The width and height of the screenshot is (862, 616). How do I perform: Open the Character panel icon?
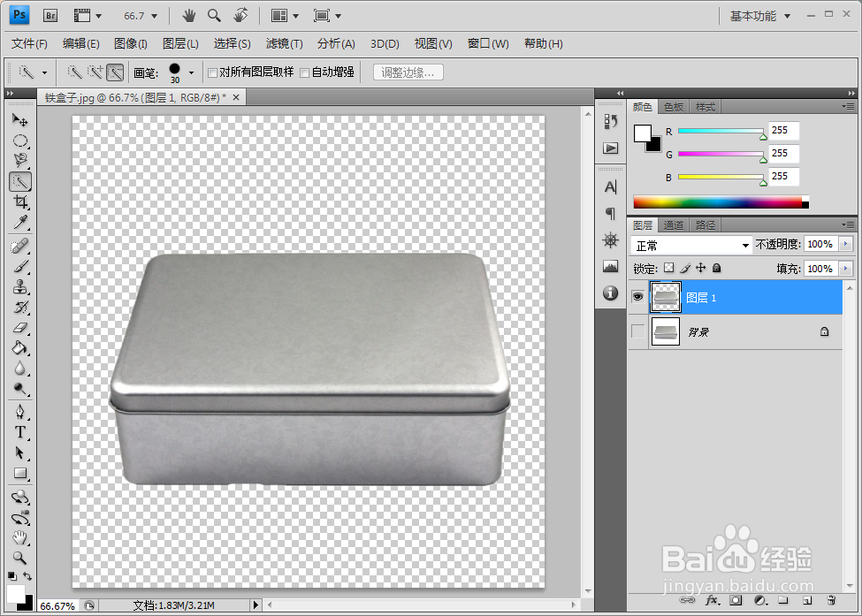pyautogui.click(x=611, y=187)
